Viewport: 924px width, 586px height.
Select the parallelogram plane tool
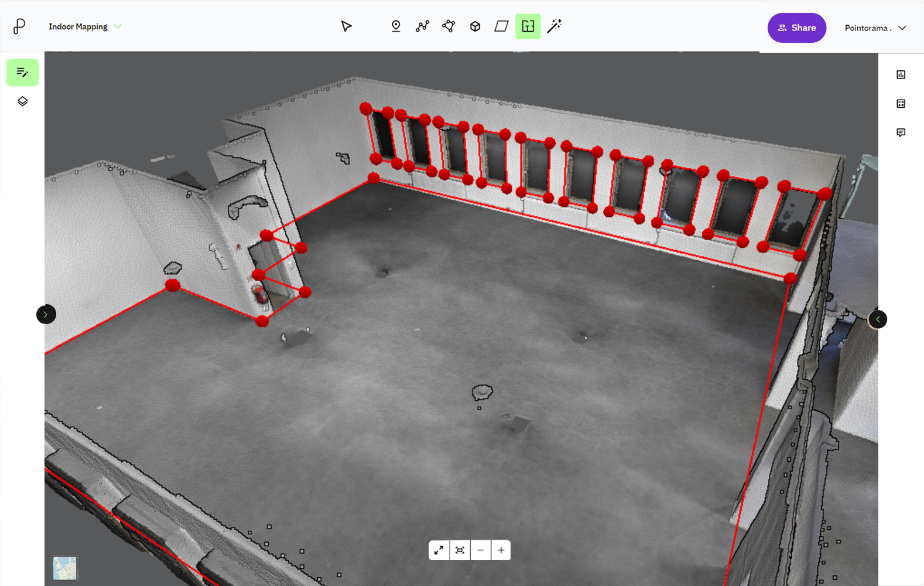pyautogui.click(x=501, y=26)
